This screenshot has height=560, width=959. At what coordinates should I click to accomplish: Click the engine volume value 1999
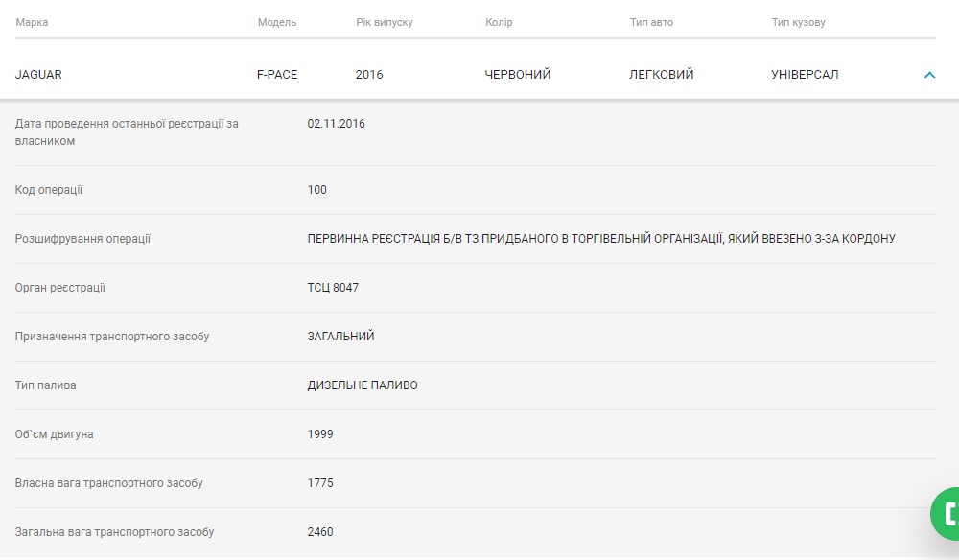[320, 434]
